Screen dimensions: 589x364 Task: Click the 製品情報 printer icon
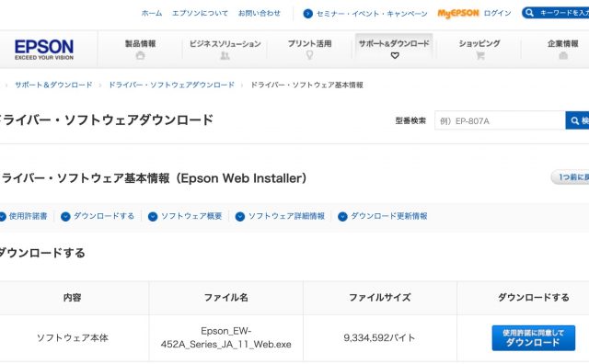click(x=140, y=56)
